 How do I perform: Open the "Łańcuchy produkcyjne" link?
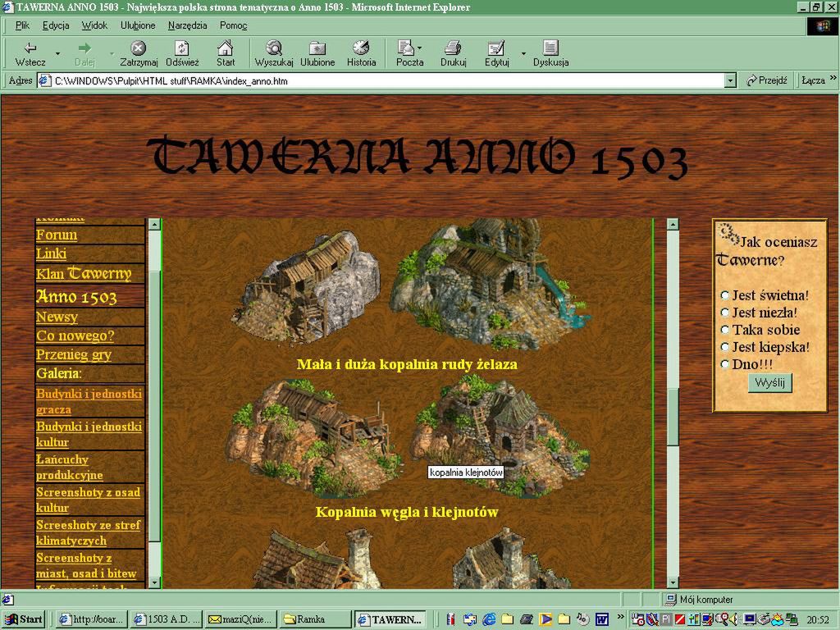pos(70,467)
